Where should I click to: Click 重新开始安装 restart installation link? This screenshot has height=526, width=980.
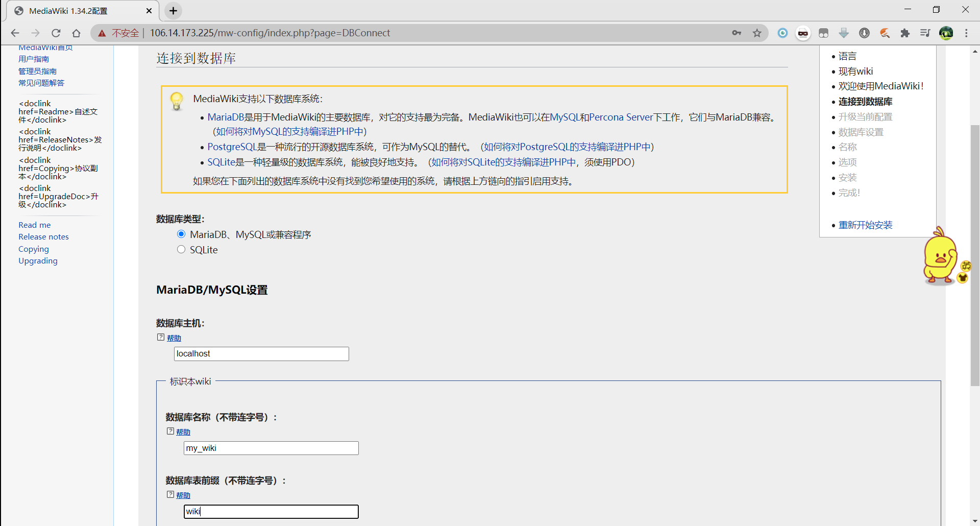pyautogui.click(x=865, y=225)
